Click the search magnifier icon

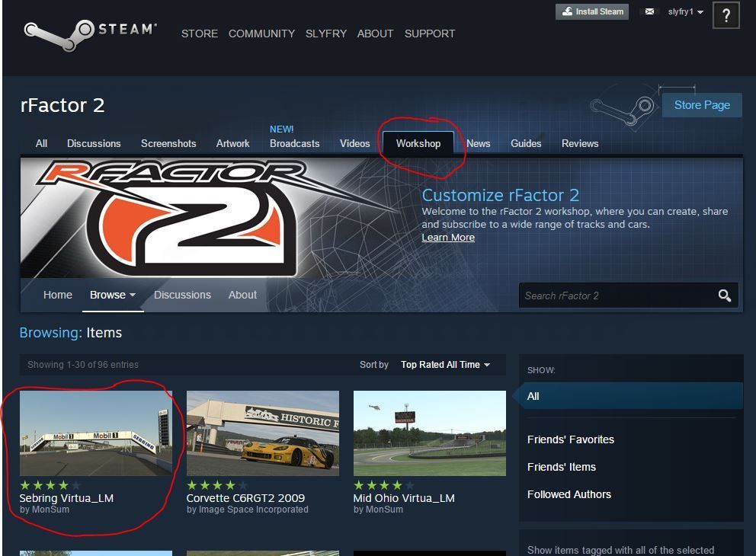(724, 296)
